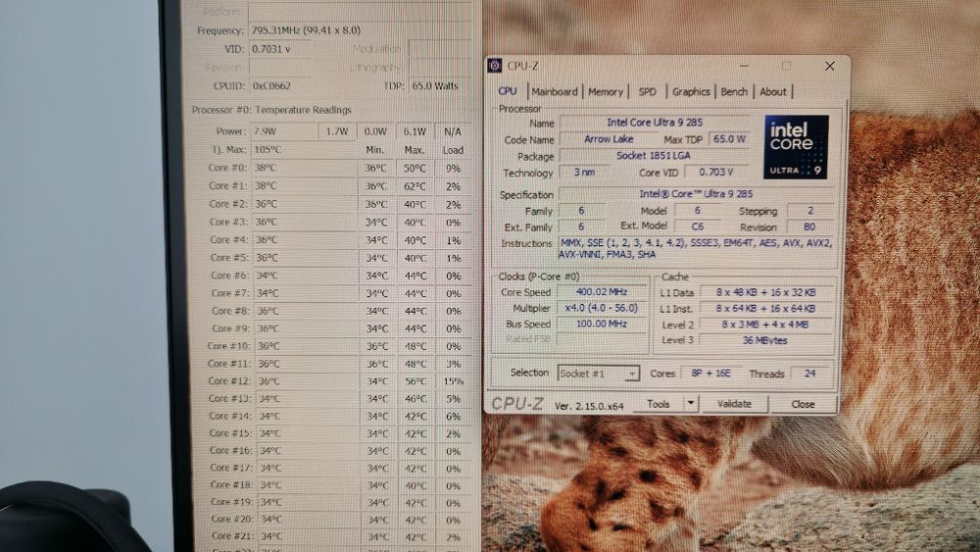Open the CPU tab in CPU-Z
The height and width of the screenshot is (552, 980).
[x=507, y=91]
